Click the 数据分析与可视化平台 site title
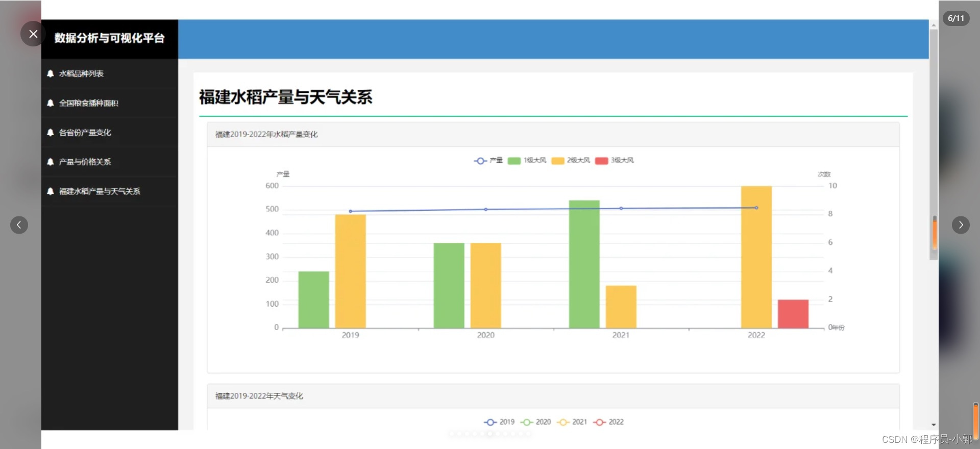Viewport: 980px width, 449px height. 109,38
